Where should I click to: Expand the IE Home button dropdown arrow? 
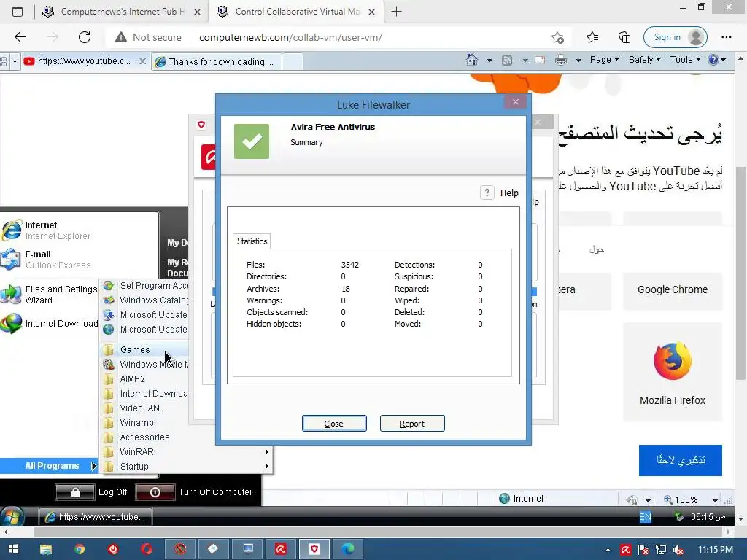point(489,61)
